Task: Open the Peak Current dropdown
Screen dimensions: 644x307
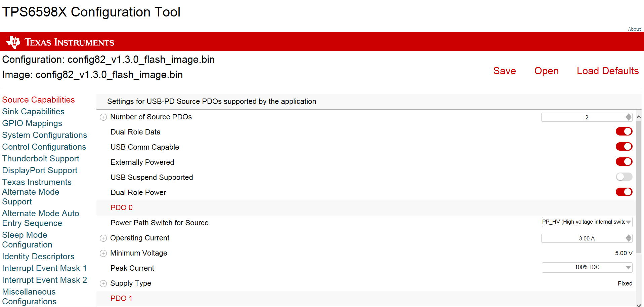Action: click(x=587, y=267)
